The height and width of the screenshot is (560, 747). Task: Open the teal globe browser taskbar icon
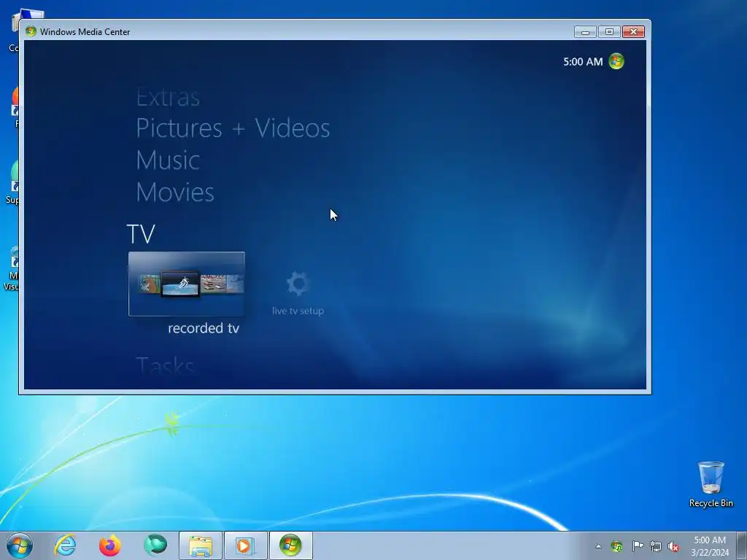[155, 545]
